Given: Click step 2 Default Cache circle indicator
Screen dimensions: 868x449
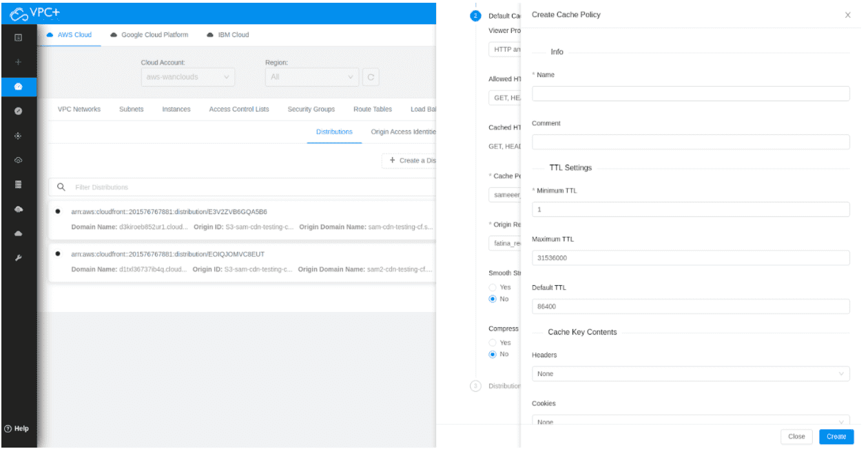Looking at the screenshot, I should click(475, 16).
